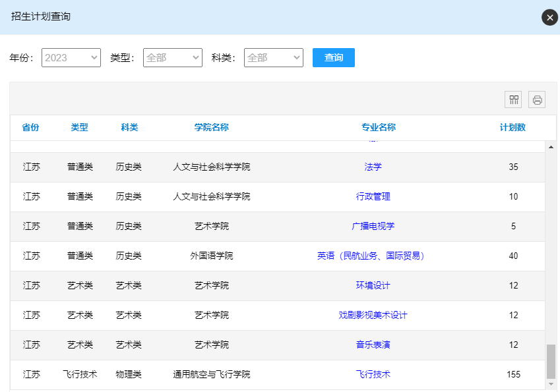Image resolution: width=560 pixels, height=392 pixels.
Task: Sort by 科类 column header
Action: click(x=129, y=127)
